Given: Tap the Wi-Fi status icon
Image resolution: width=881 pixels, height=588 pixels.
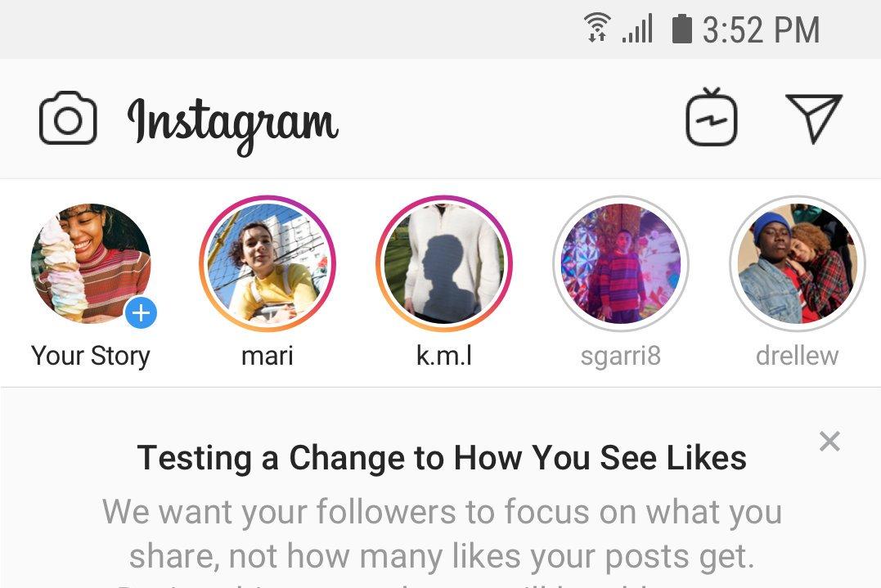Looking at the screenshot, I should pos(598,29).
